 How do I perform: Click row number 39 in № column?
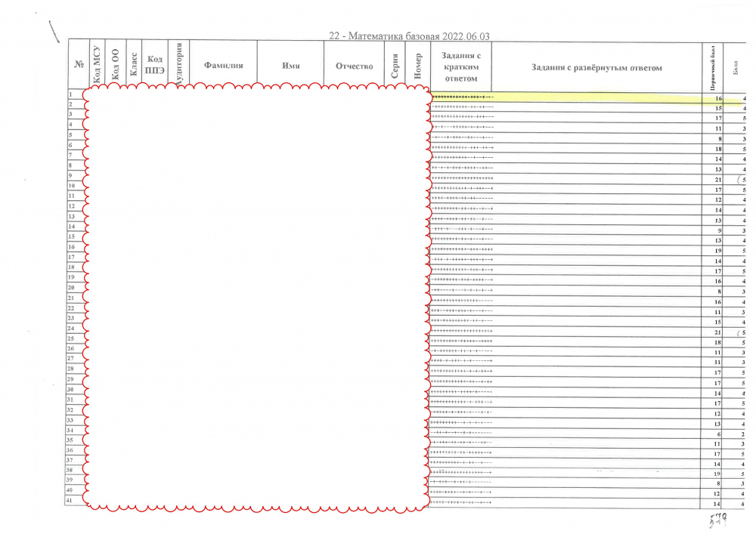point(70,480)
